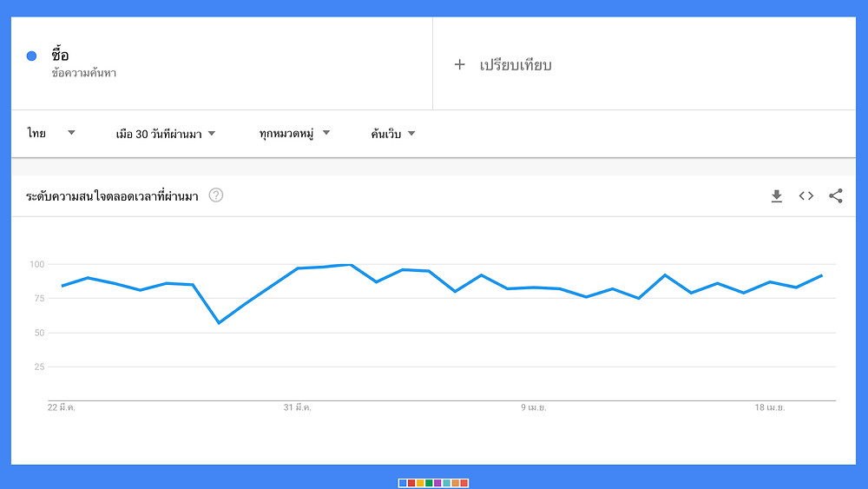
Task: Choose the orange color swatch at bottom
Action: [x=456, y=483]
